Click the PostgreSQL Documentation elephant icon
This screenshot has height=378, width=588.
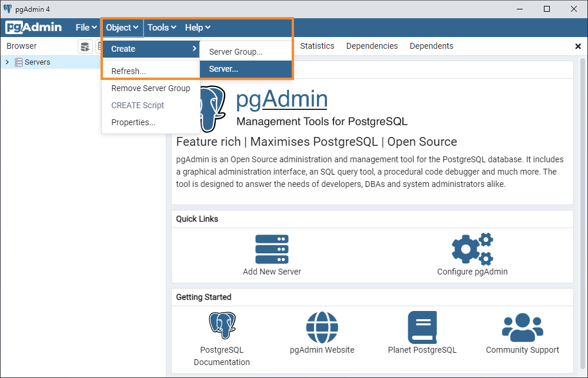(x=222, y=325)
